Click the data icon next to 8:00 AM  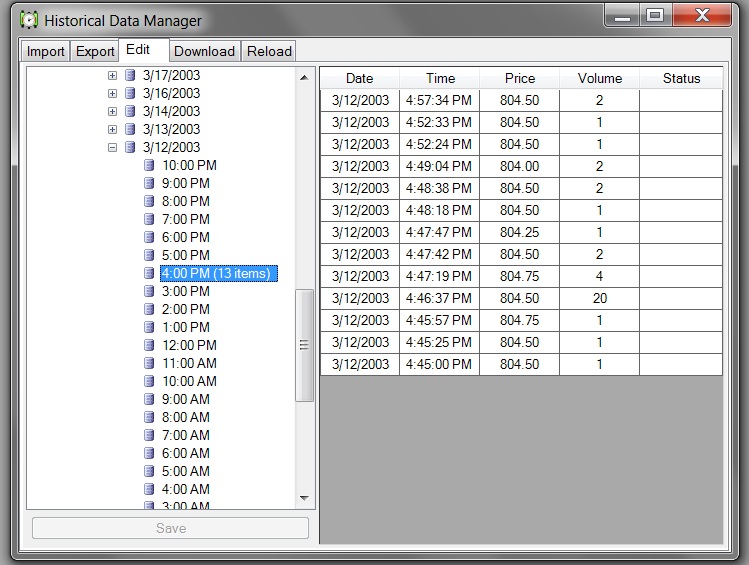[149, 417]
